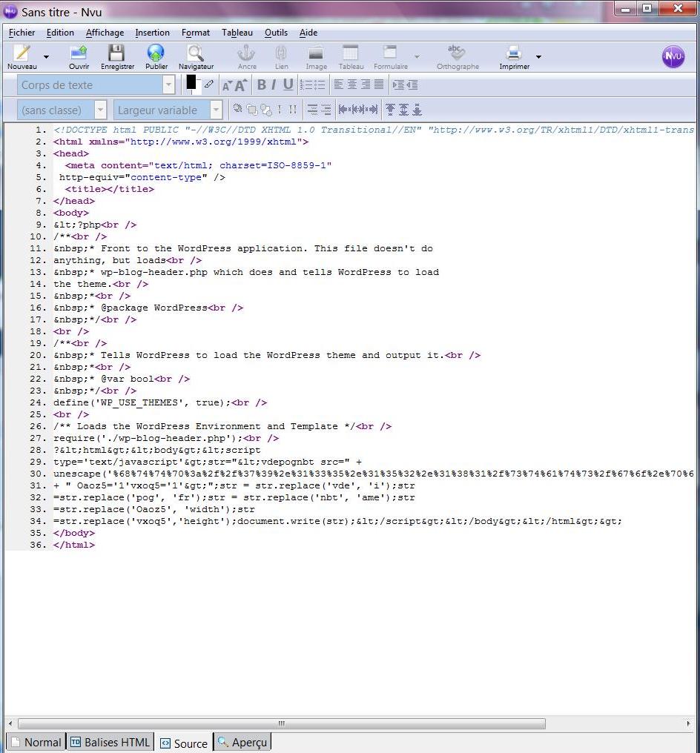The height and width of the screenshot is (753, 700).
Task: Click the line beginning "unescape('%68%74"
Action: (x=373, y=474)
